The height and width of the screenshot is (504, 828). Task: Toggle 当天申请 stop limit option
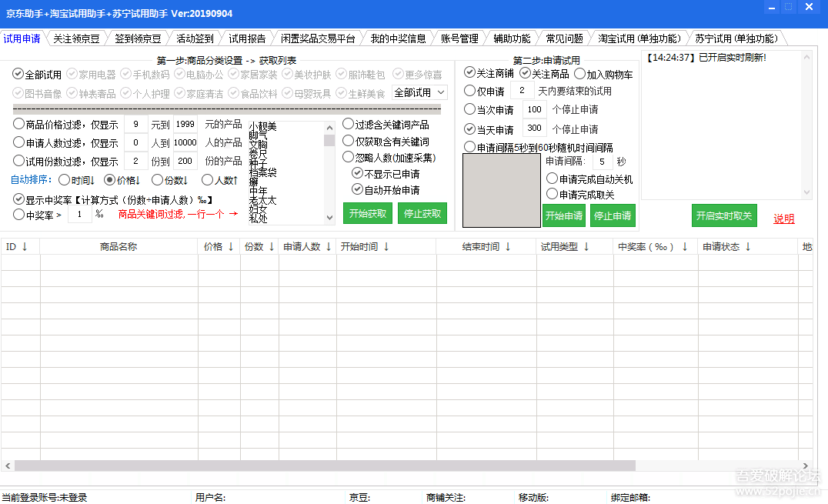coord(489,129)
